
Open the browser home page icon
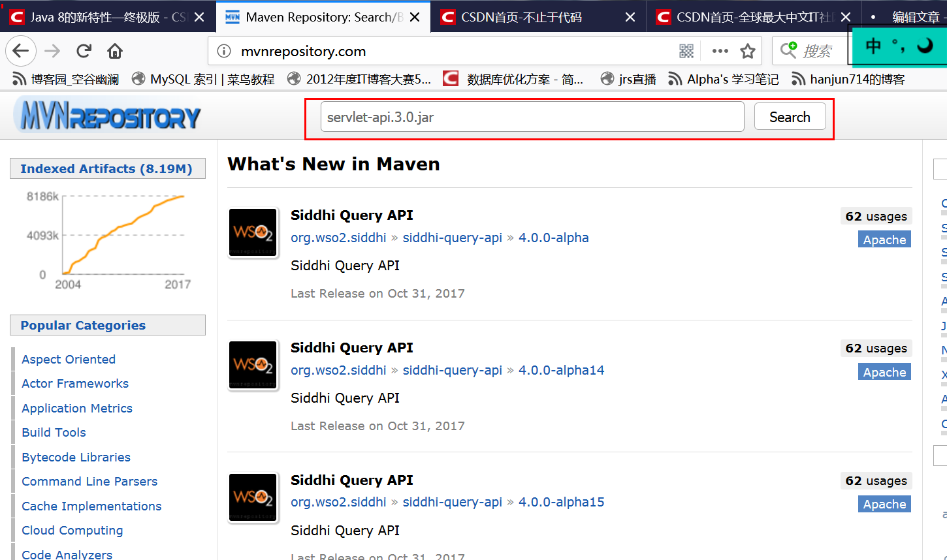coord(115,51)
